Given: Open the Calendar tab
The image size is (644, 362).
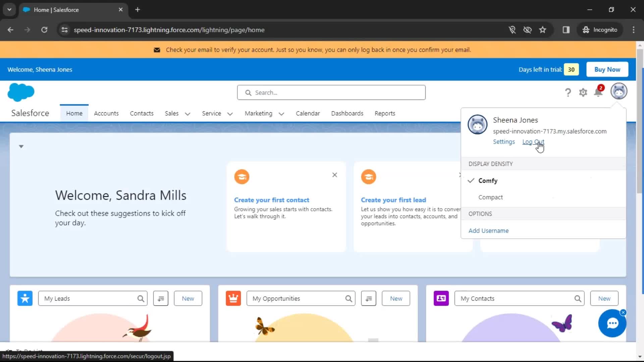Looking at the screenshot, I should point(308,113).
